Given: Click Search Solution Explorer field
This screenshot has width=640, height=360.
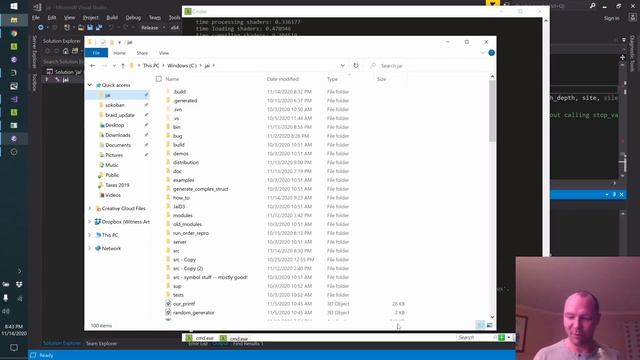Looking at the screenshot, I should click(x=62, y=61).
